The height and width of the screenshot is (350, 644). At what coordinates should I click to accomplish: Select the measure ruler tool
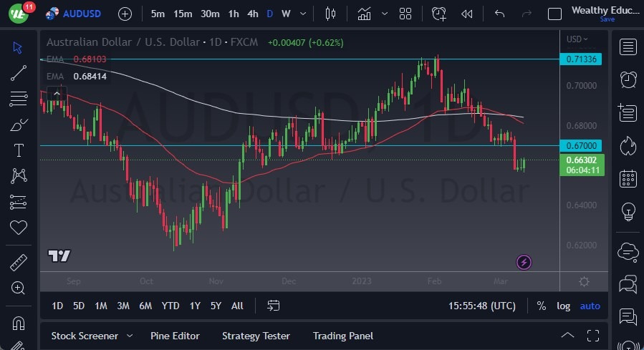[x=19, y=262]
